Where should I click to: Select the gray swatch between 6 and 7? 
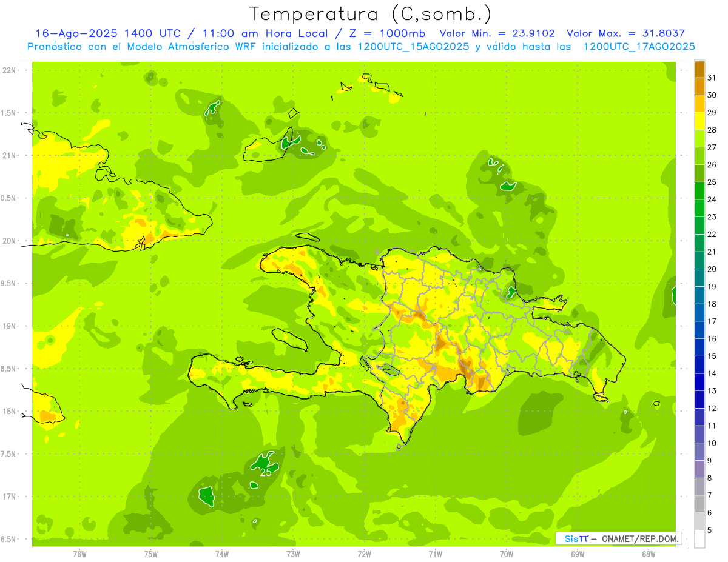pyautogui.click(x=700, y=504)
